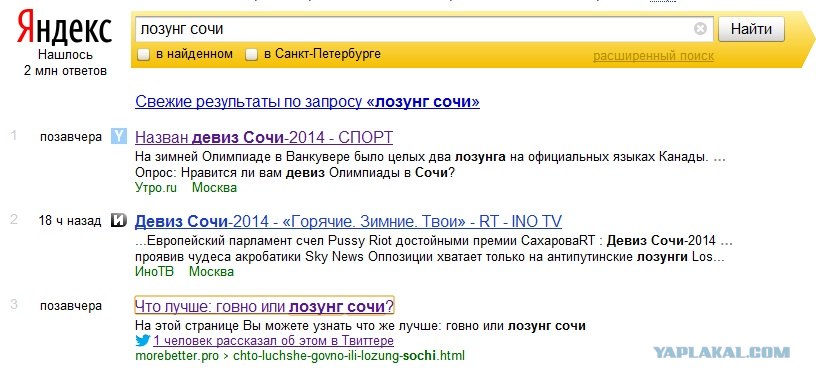Click the ИноТВ source link
The width and height of the screenshot is (816, 382).
coord(154,271)
